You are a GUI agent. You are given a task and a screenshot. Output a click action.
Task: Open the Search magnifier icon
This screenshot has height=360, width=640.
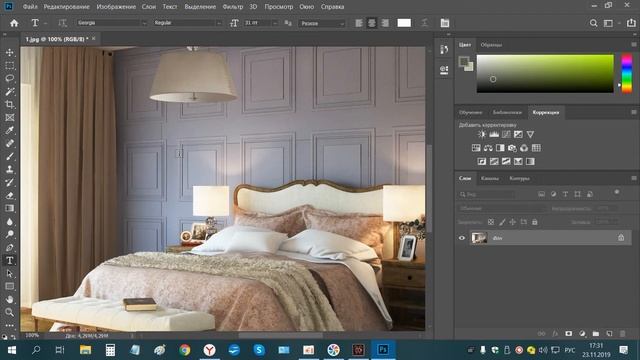tap(593, 23)
